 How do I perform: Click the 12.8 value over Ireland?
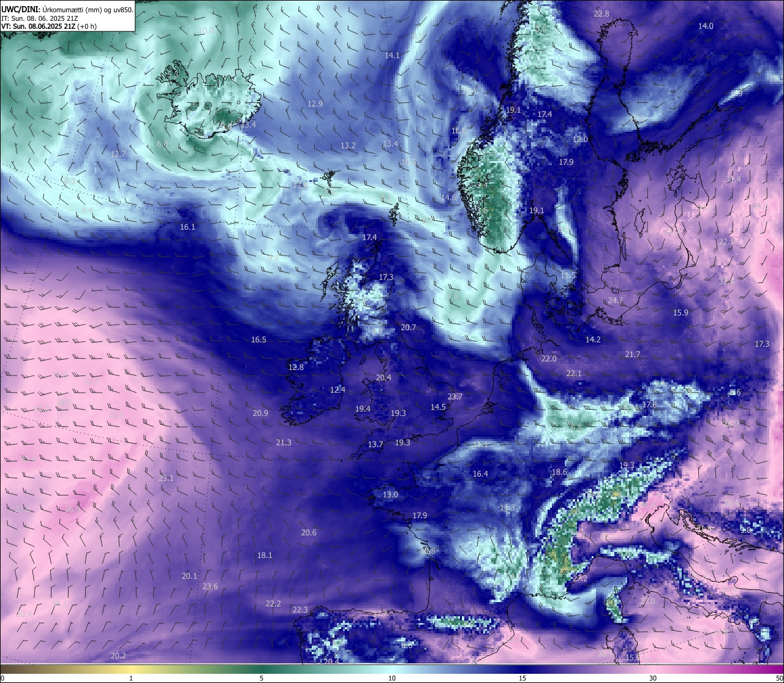click(x=296, y=367)
